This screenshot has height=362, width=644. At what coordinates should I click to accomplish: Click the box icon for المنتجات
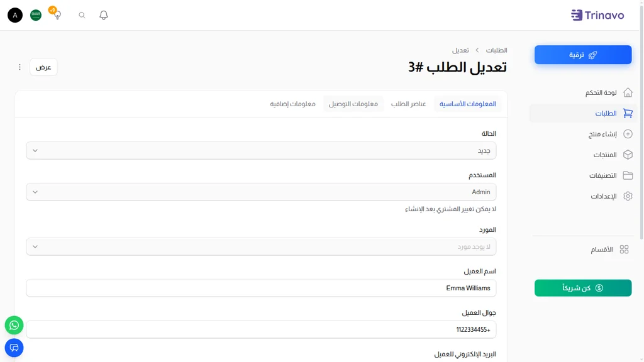628,155
